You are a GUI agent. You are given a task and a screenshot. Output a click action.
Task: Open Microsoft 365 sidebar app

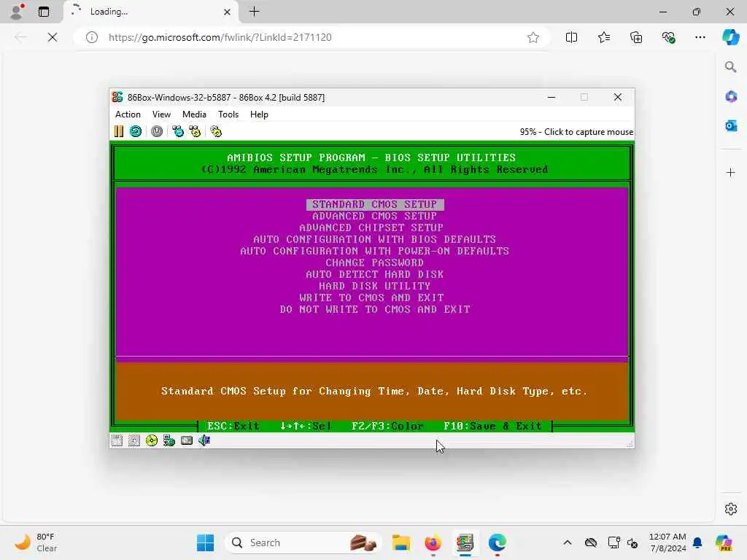[x=731, y=97]
